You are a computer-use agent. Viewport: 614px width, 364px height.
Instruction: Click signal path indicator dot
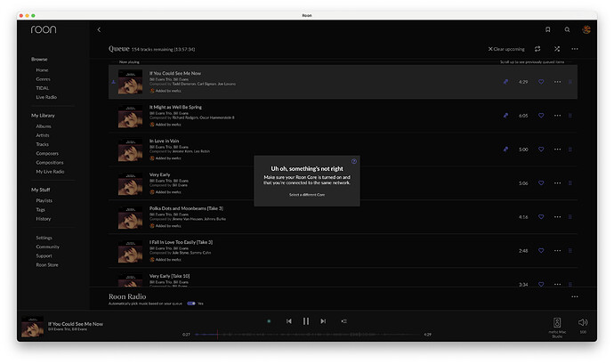click(269, 321)
